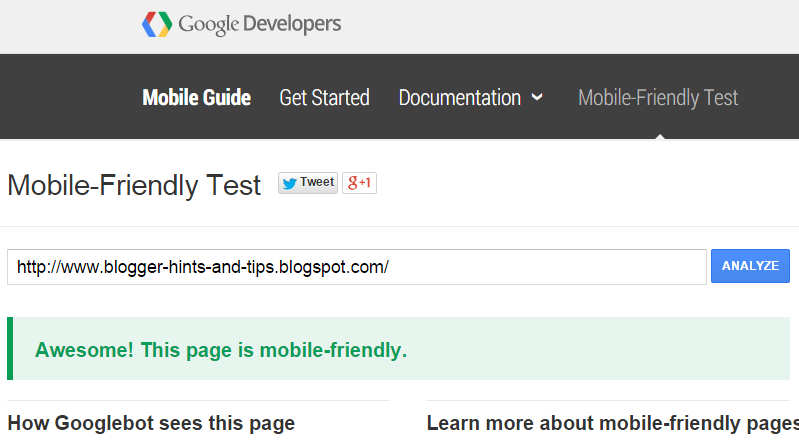Click into the URL input field
This screenshot has height=446, width=799.
(x=357, y=267)
